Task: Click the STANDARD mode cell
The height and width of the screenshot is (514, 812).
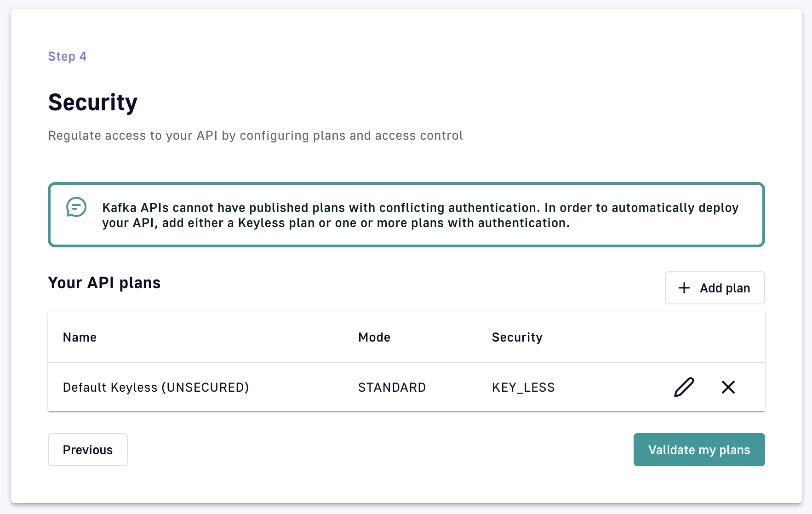Action: [392, 388]
